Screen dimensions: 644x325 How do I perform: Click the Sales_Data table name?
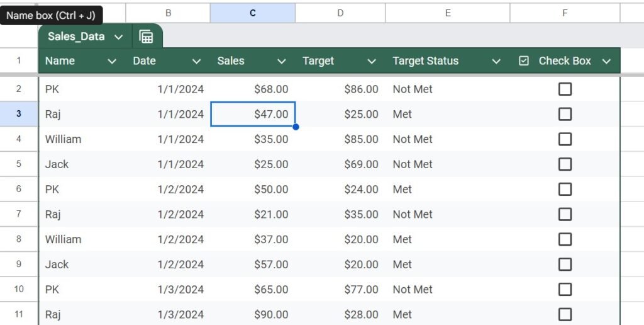click(x=76, y=37)
